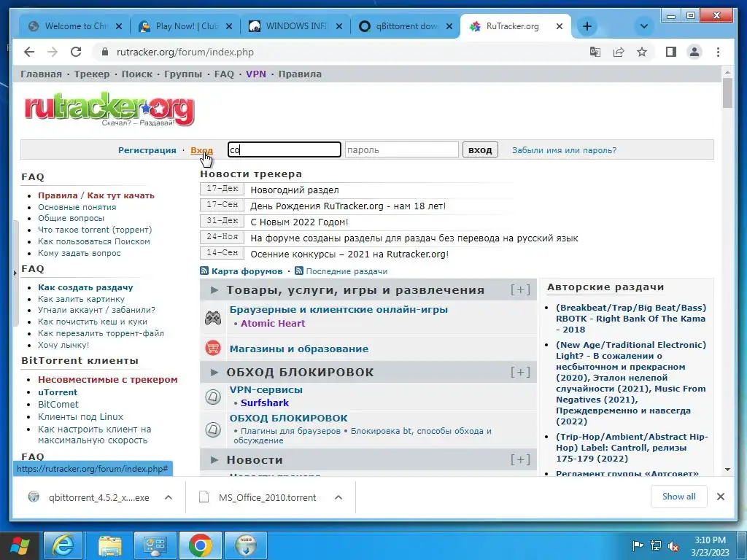This screenshot has width=747, height=560.
Task: Close the downloads bar
Action: coord(720,497)
